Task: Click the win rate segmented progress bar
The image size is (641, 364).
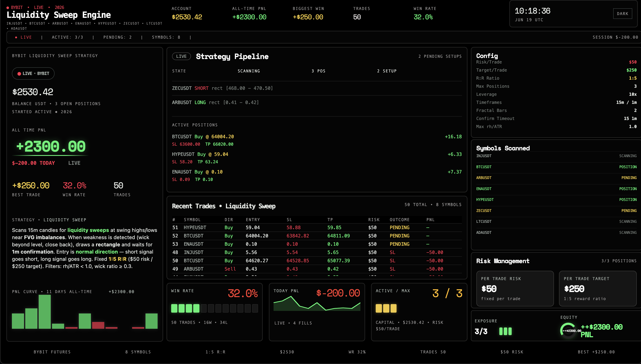Action: [x=215, y=308]
